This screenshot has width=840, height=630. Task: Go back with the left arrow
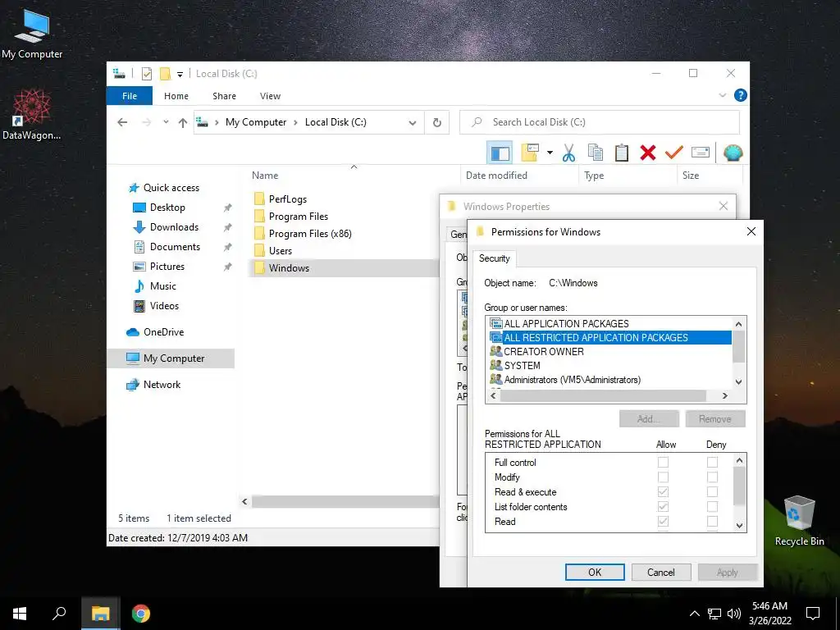(x=122, y=122)
